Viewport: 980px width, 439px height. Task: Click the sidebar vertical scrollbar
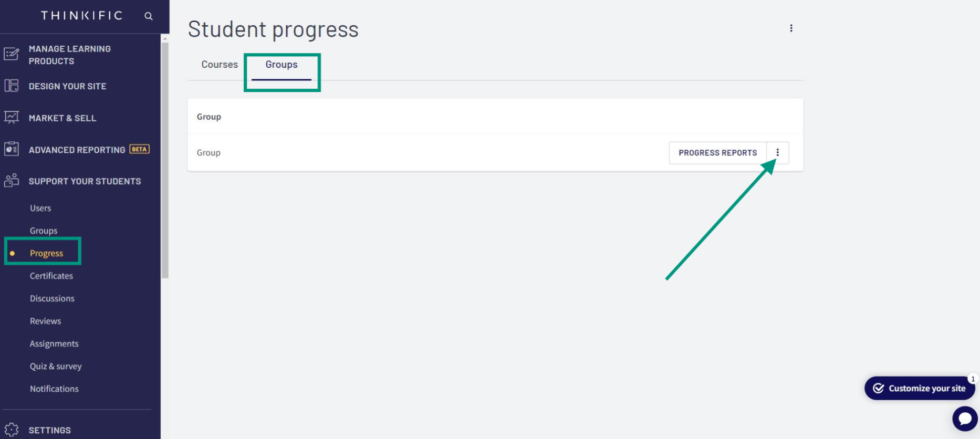[x=165, y=160]
